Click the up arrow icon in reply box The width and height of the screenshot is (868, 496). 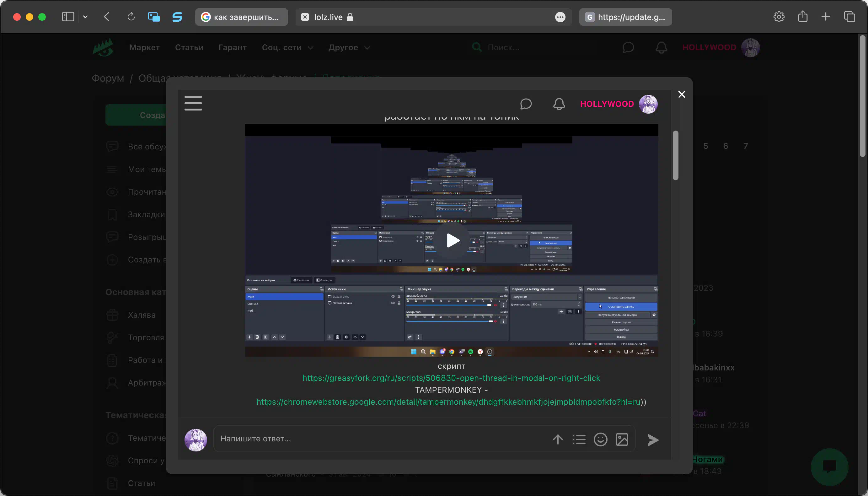[x=557, y=439]
